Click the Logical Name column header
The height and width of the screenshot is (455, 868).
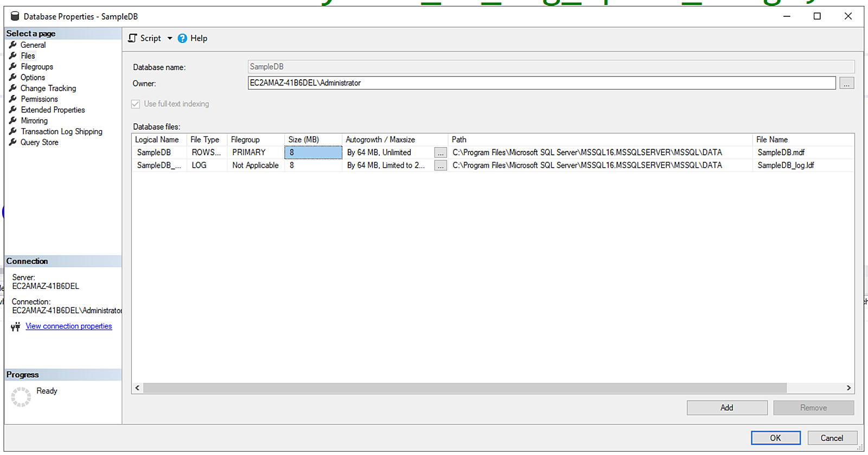(x=159, y=140)
